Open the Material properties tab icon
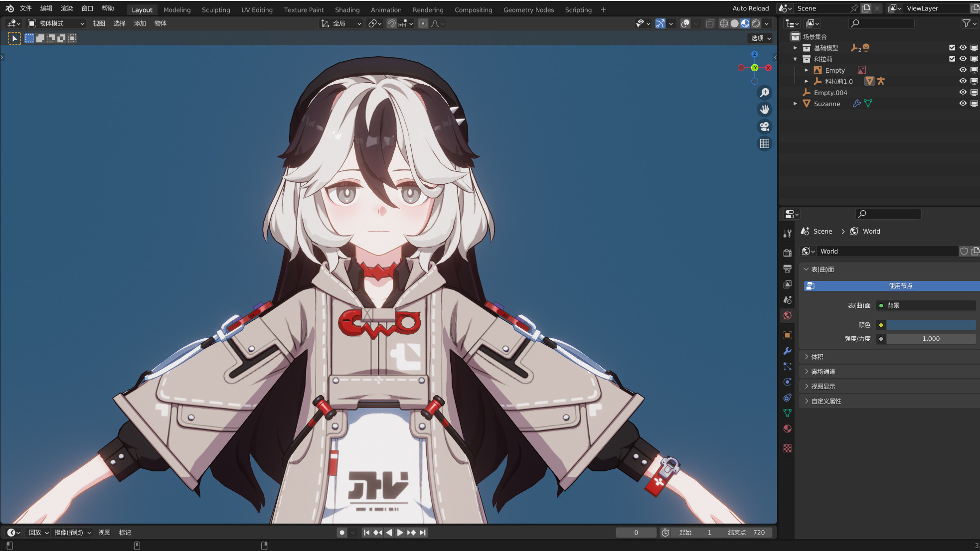 (x=788, y=429)
